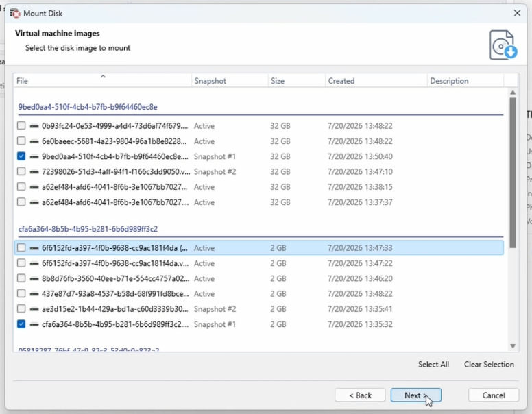Image resolution: width=532 pixels, height=414 pixels.
Task: Select file name 6e0baeec-5681-4a23-9804-96a1b8e8228
Action: pos(114,141)
